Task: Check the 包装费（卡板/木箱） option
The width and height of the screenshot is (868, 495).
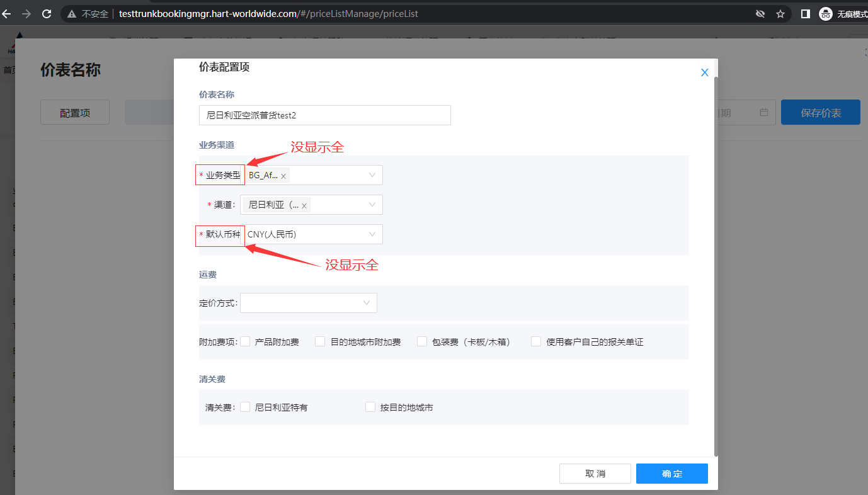Action: click(x=421, y=341)
